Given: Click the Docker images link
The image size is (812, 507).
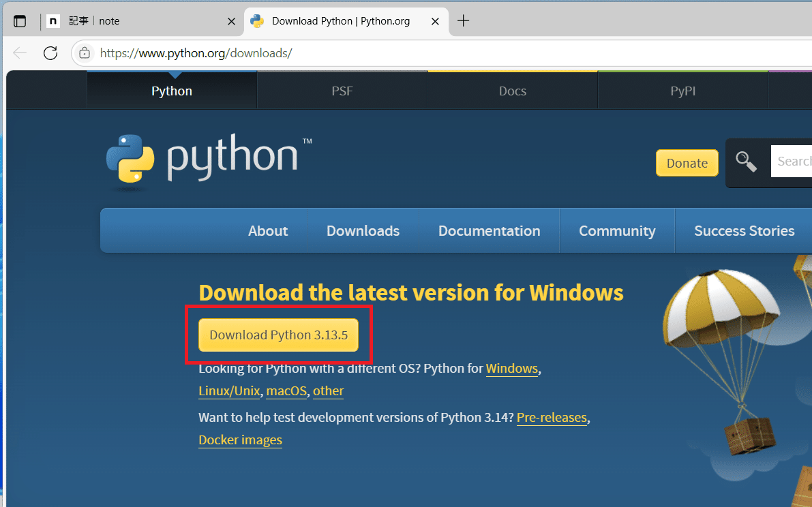Looking at the screenshot, I should (x=240, y=440).
